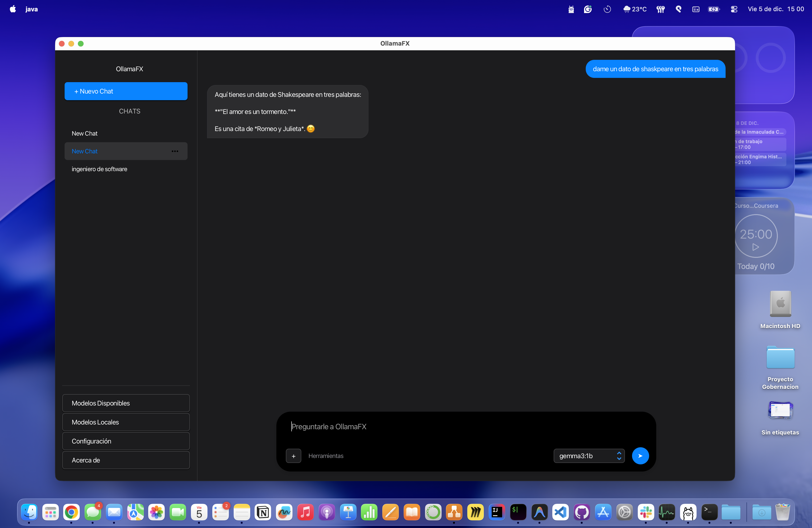This screenshot has height=528, width=812.
Task: Open the weather 23°C menu bar item
Action: pyautogui.click(x=635, y=9)
